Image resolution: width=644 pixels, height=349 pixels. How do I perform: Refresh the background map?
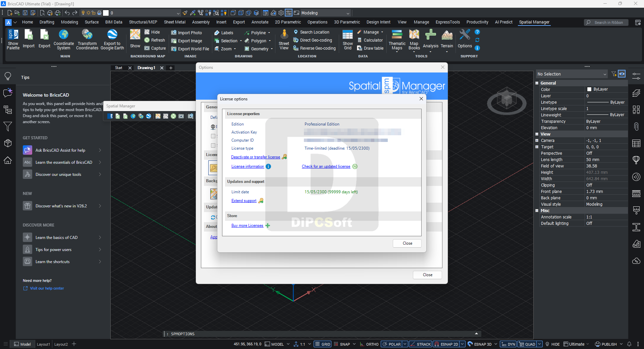click(155, 40)
